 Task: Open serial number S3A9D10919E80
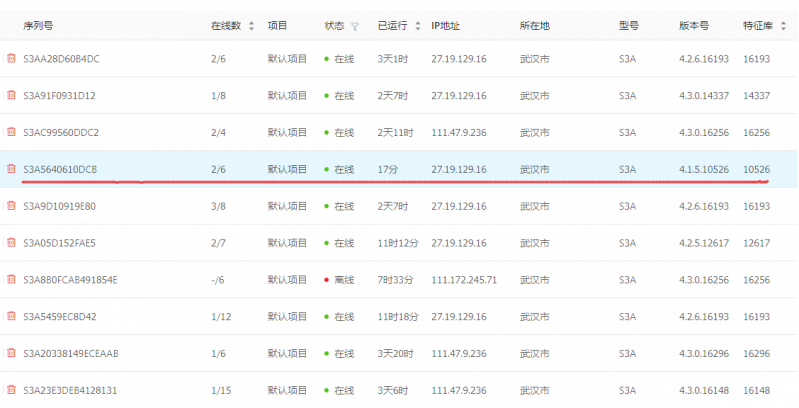click(59, 206)
